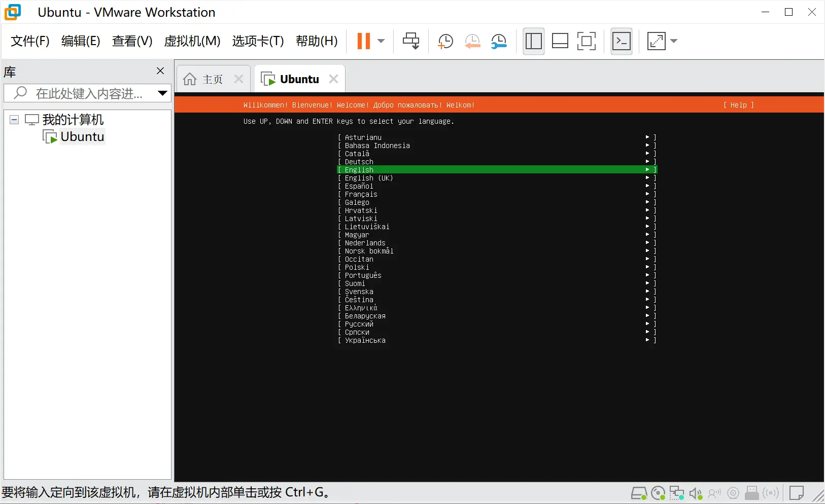Open the console view icon
825x504 pixels.
coord(622,41)
